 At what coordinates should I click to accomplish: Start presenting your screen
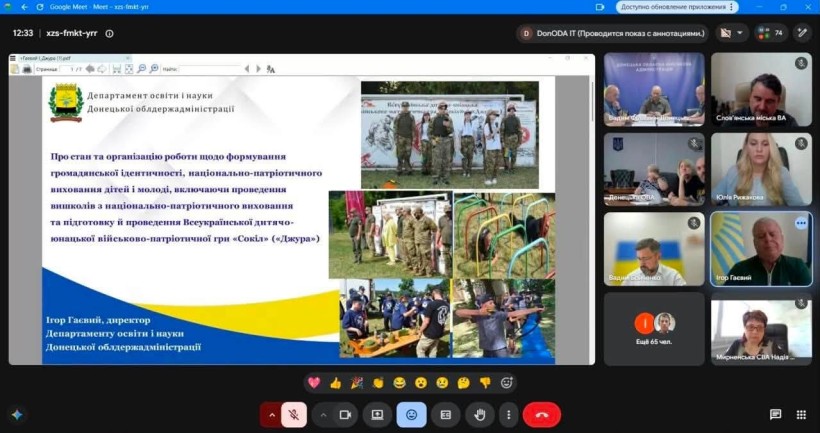[378, 415]
